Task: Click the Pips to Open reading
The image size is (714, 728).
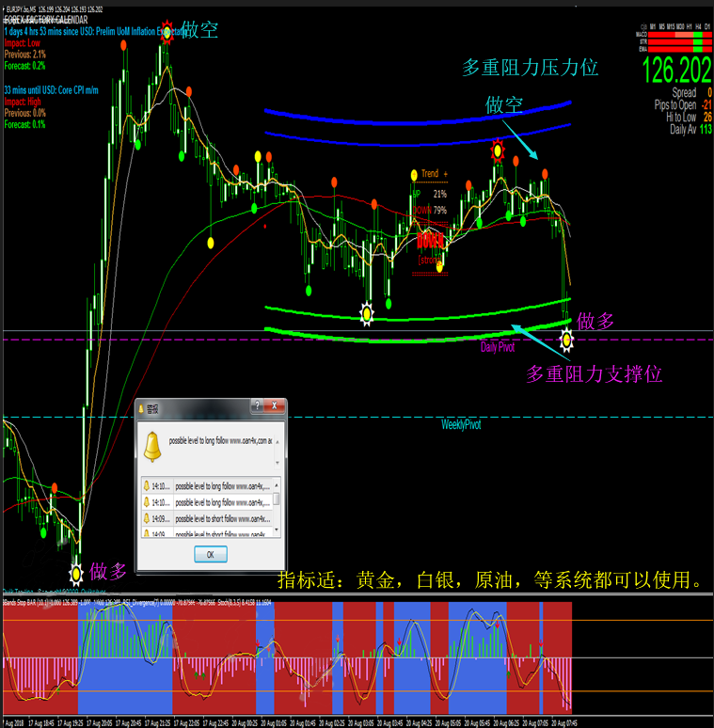Action: [x=683, y=105]
